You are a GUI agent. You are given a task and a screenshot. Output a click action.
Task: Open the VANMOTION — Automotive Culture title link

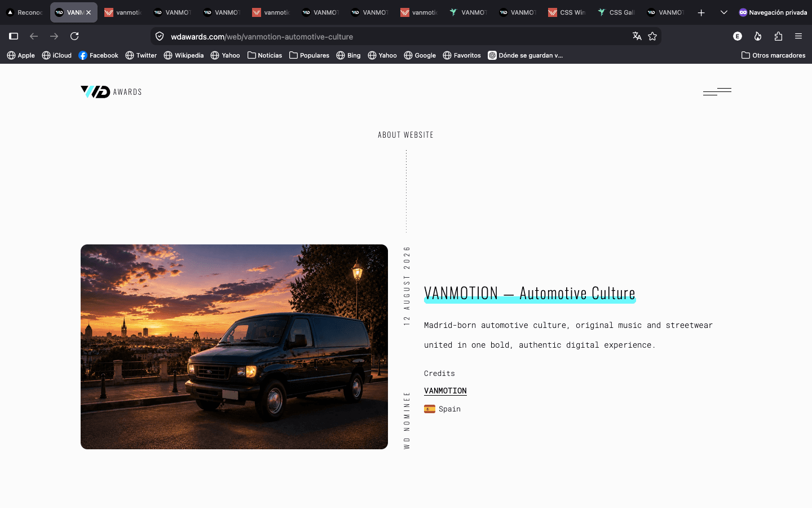coord(529,293)
